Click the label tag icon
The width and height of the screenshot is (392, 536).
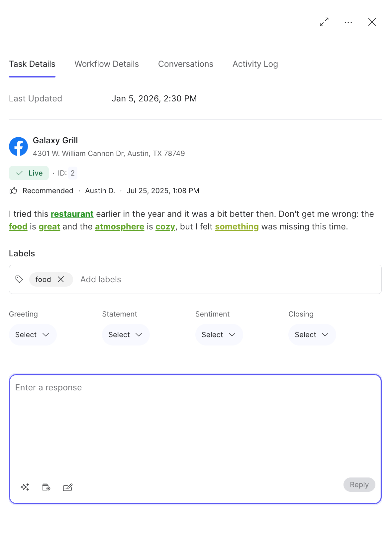(19, 279)
